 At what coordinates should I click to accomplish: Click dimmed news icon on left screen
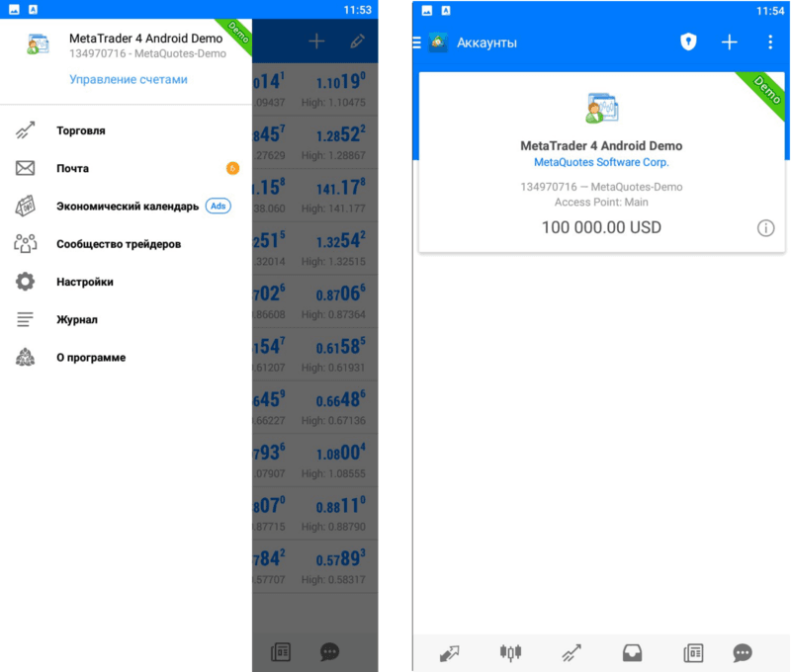pyautogui.click(x=281, y=652)
